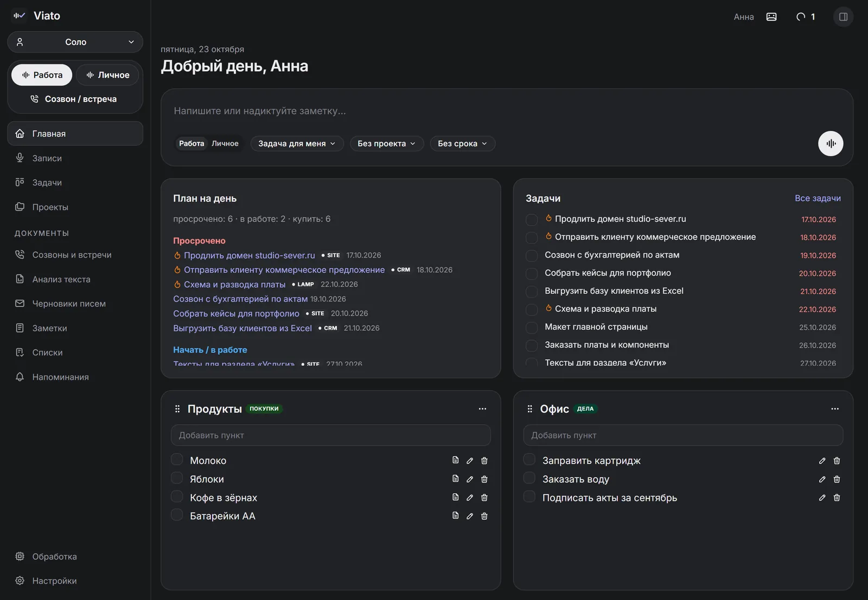
Task: Open the inbox card icon next to Анна
Action: (x=771, y=17)
